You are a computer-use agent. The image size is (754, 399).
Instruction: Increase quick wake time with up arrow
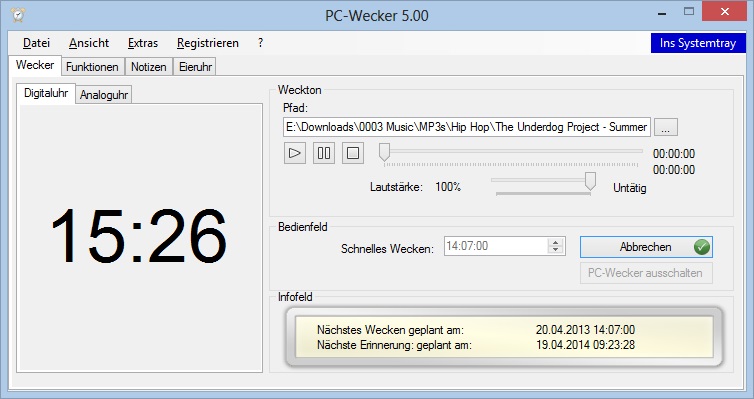click(555, 242)
